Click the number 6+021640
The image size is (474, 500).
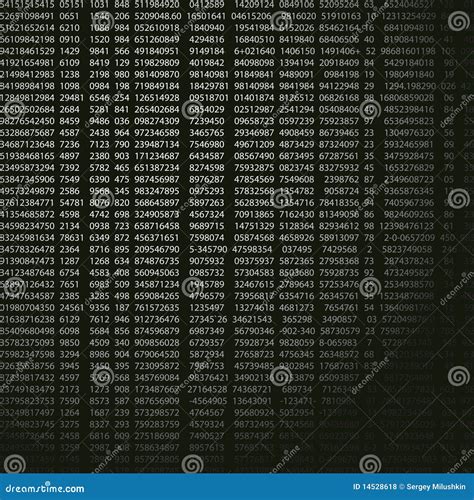(254, 51)
